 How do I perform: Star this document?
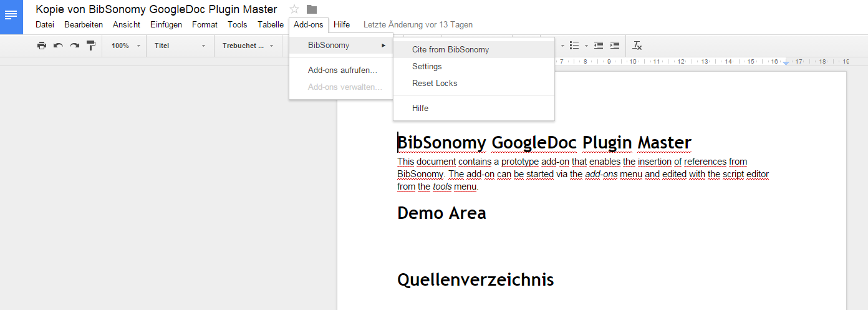tap(294, 9)
